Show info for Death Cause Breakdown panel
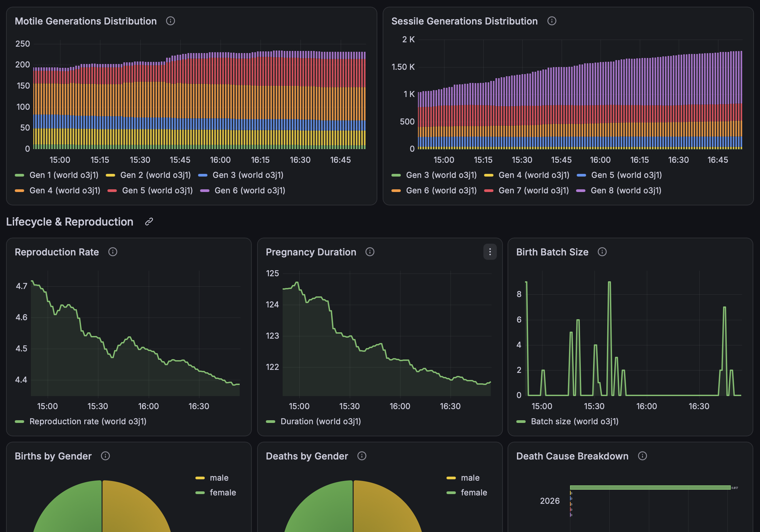 coord(643,456)
